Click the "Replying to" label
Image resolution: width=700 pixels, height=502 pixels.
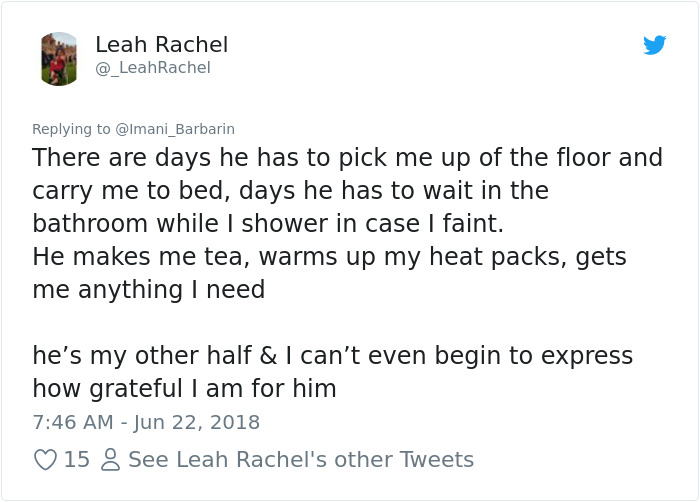[72, 129]
